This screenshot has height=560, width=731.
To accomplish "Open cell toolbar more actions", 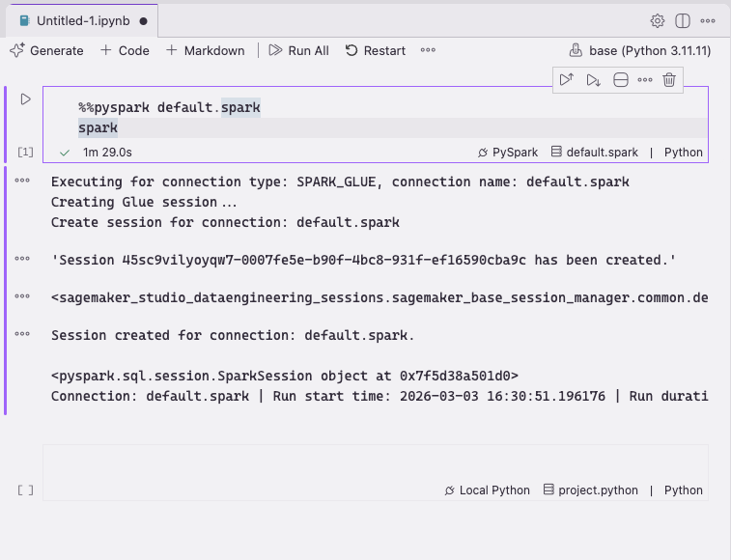I will pyautogui.click(x=645, y=80).
